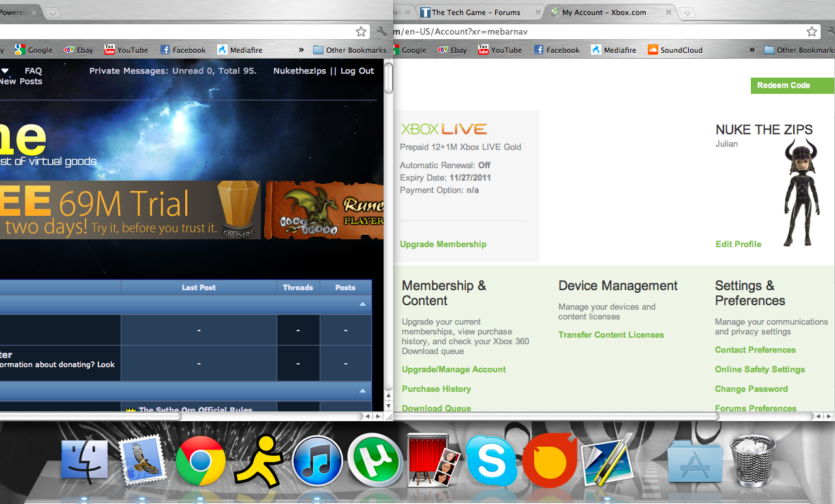Open Other Bookmarks folder in left window
This screenshot has height=504, width=835.
350,50
